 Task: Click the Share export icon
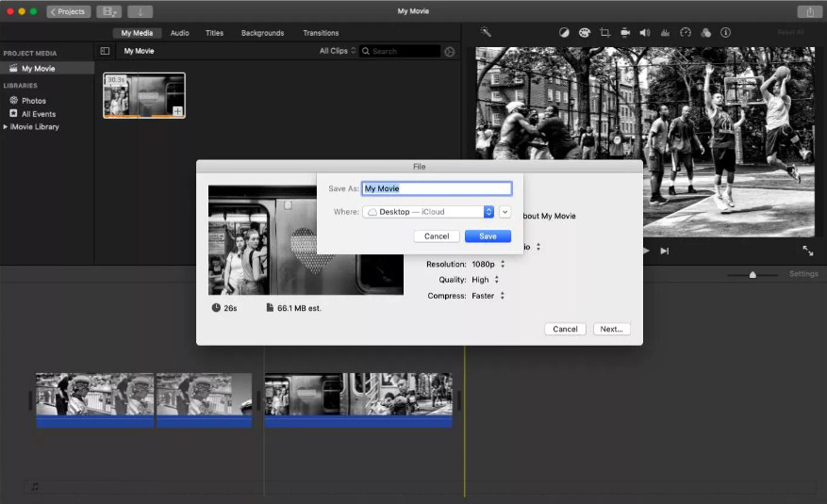pos(810,11)
